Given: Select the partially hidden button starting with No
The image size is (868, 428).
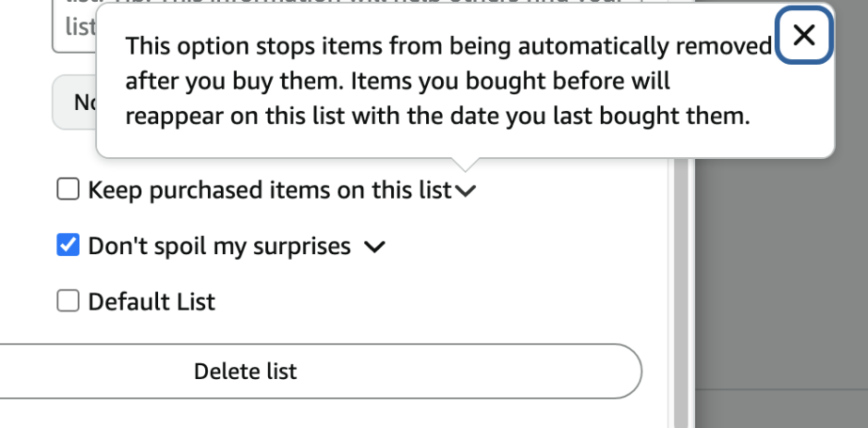Looking at the screenshot, I should (x=74, y=103).
